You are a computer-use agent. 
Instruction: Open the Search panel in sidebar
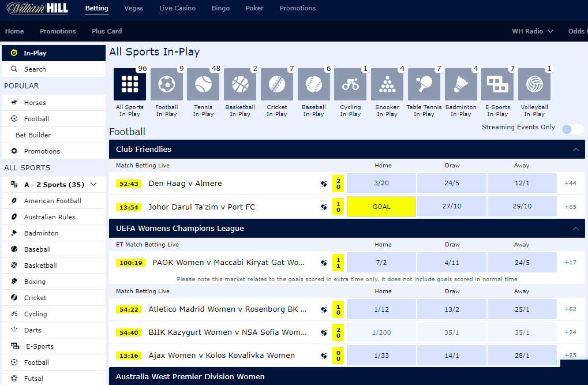click(x=53, y=69)
